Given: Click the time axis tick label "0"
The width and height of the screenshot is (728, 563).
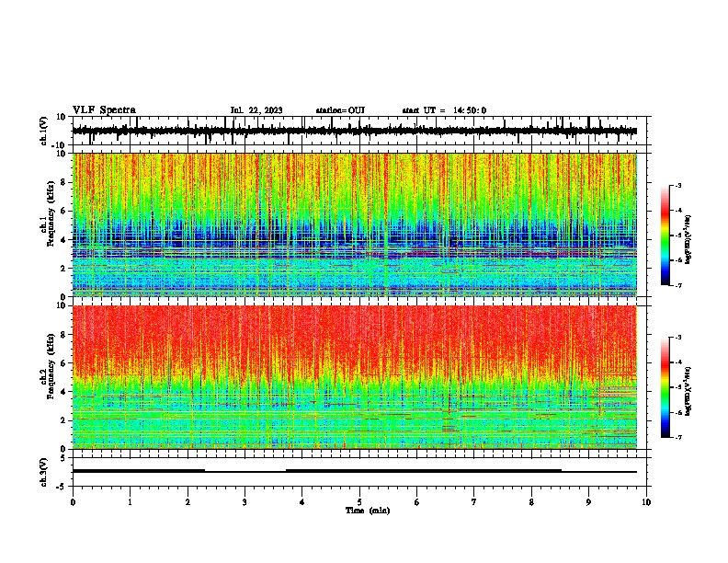Looking at the screenshot, I should [73, 502].
